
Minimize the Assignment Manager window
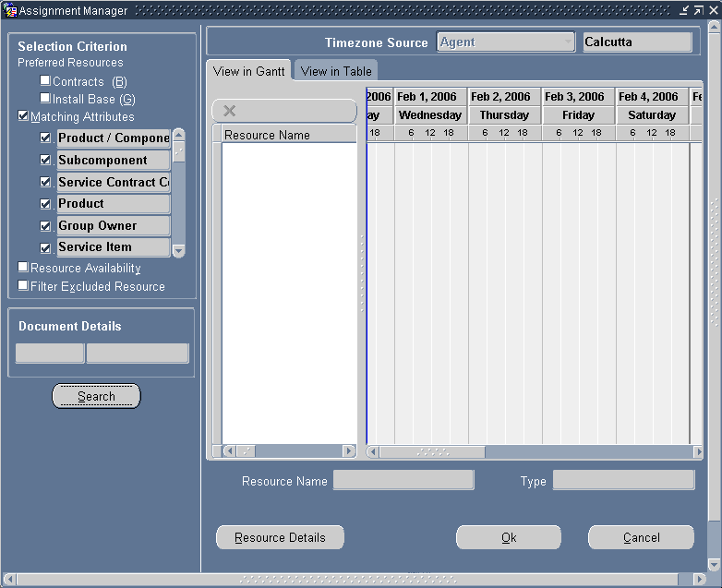(684, 10)
